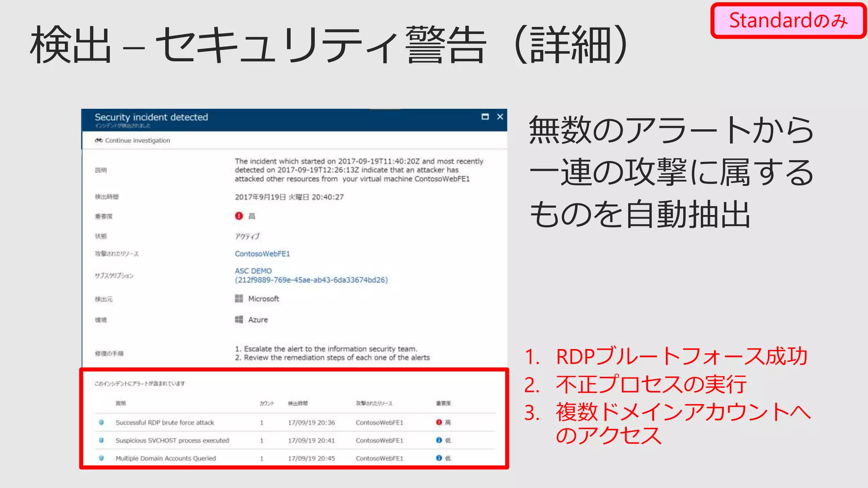Screen dimensions: 868x488
Task: Click the 重要度 column header in alerts table
Action: coord(444,403)
